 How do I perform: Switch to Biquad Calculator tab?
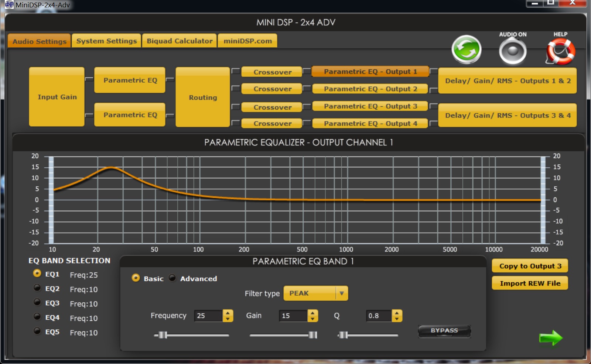coord(180,41)
